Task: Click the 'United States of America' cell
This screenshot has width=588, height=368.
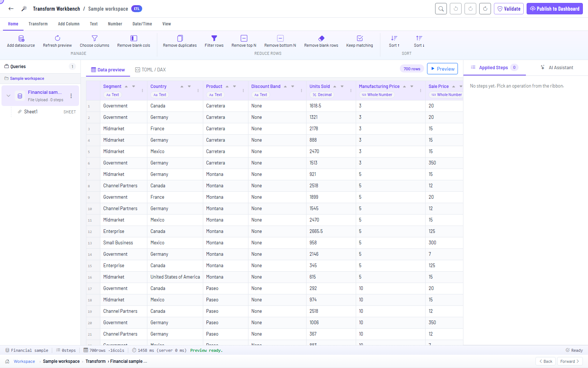Action: [x=175, y=277]
